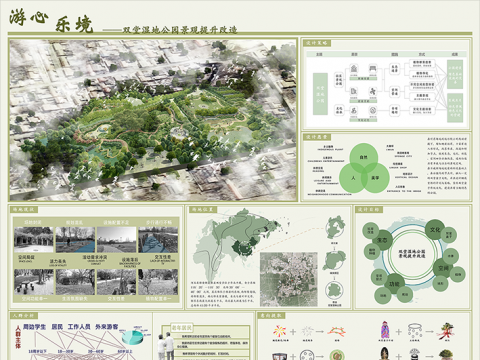Click the 场地位置 section header
Image resolution: width=480 pixels, height=360 pixels.
click(203, 209)
